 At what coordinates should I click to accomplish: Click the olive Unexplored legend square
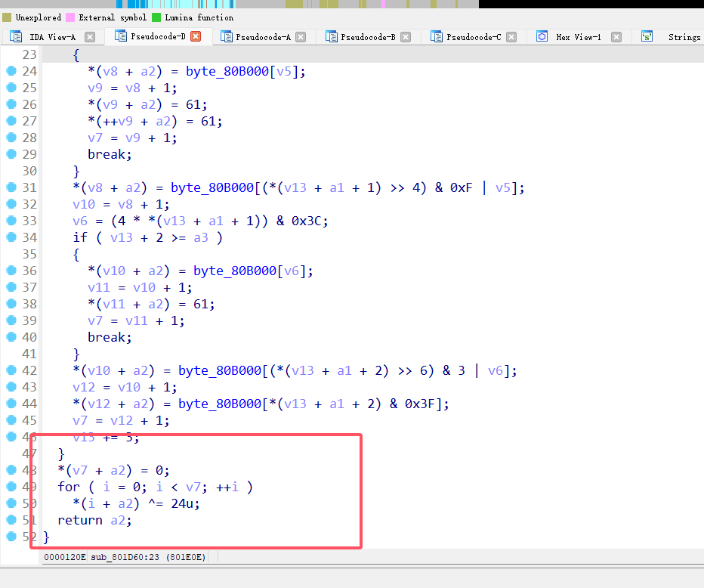(x=6, y=17)
